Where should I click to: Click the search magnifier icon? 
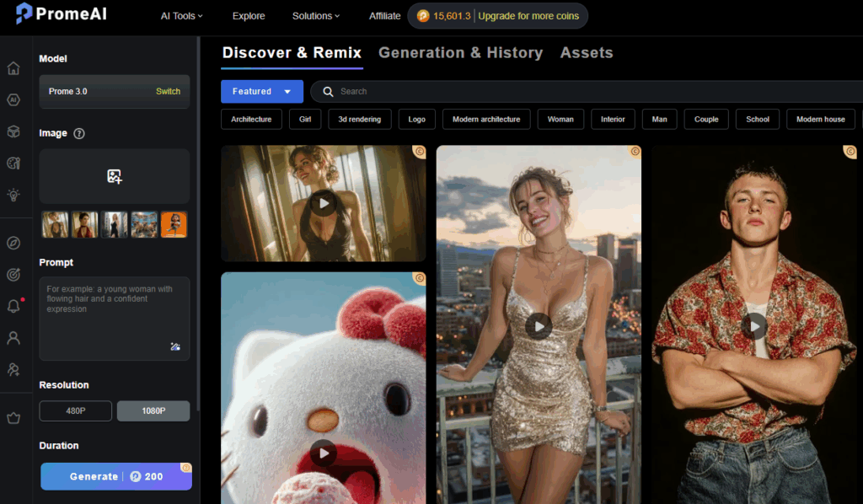tap(328, 91)
